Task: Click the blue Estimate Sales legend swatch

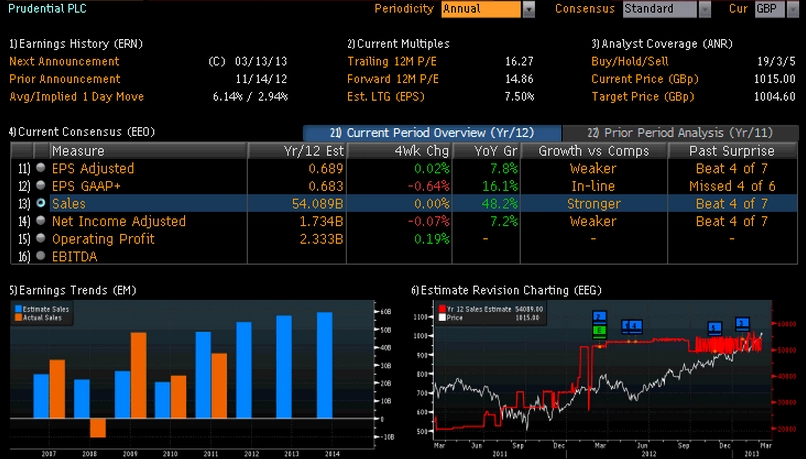Action: pyautogui.click(x=18, y=309)
